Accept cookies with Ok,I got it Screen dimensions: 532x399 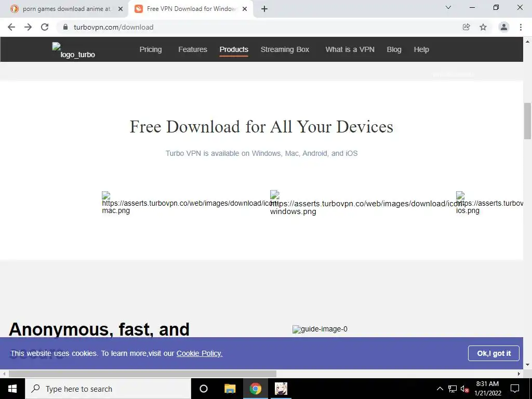coord(494,353)
